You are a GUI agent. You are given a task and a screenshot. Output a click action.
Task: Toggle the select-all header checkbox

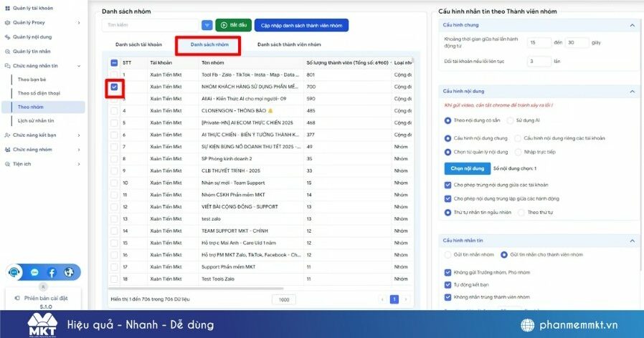tap(114, 63)
